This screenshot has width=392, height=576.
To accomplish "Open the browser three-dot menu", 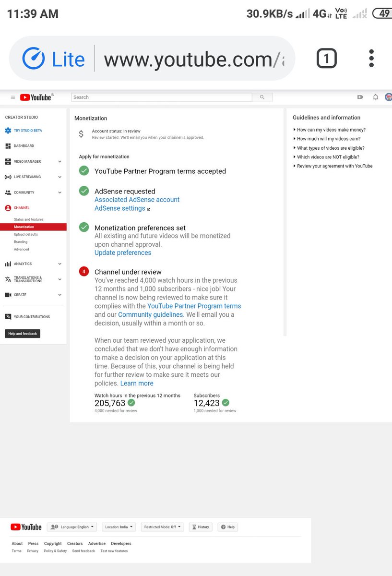I will tap(371, 58).
